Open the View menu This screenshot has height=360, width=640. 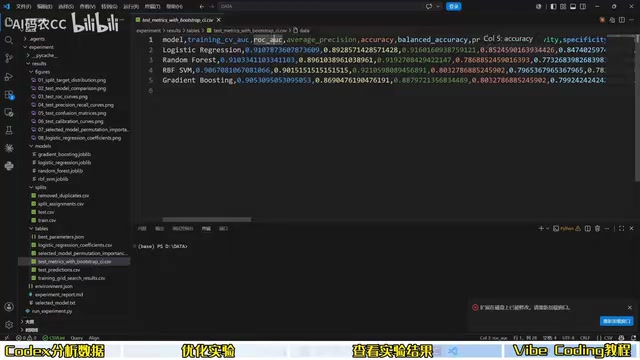(x=87, y=7)
